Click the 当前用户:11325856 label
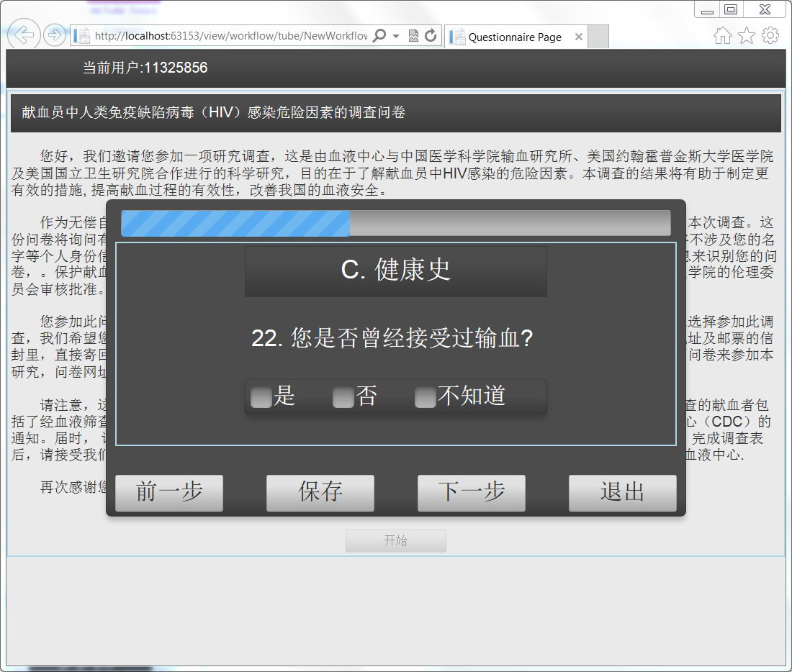The height and width of the screenshot is (672, 792). coord(145,68)
